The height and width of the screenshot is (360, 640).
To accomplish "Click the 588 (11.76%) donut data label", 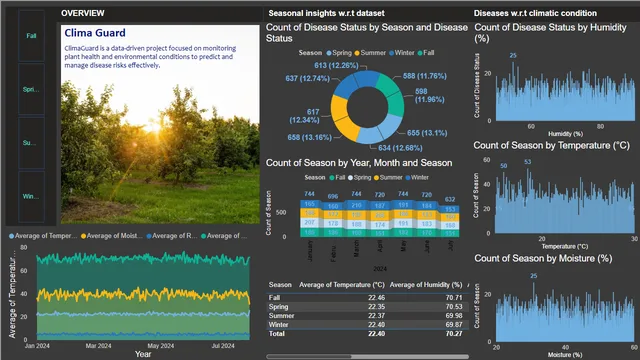I will pos(424,76).
